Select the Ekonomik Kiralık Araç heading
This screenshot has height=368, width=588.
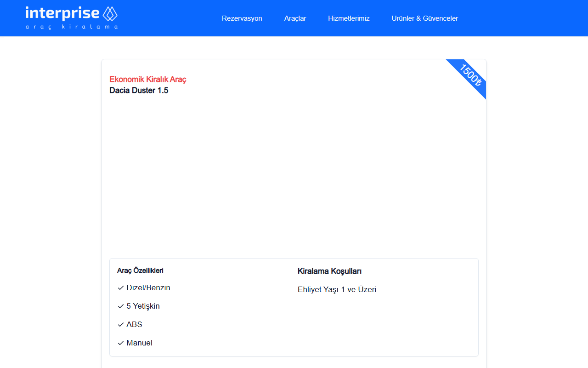148,79
